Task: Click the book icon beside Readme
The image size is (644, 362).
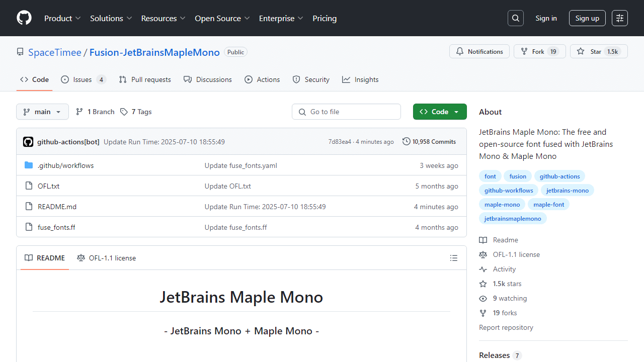Action: pos(483,240)
